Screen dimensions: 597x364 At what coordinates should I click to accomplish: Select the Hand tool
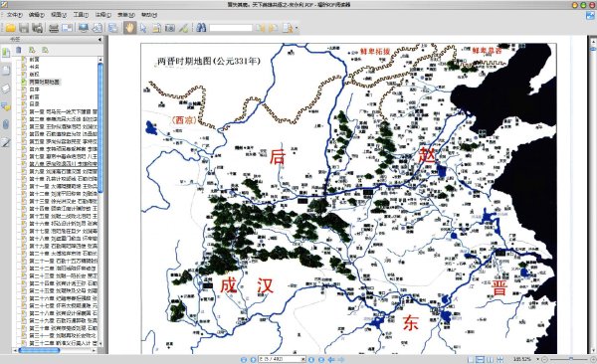point(129,28)
